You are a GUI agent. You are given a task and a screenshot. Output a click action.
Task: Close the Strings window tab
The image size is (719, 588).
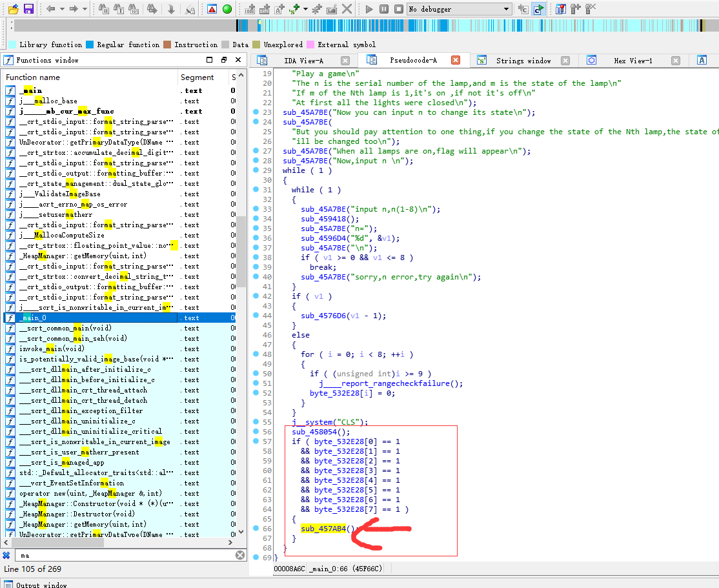point(565,61)
